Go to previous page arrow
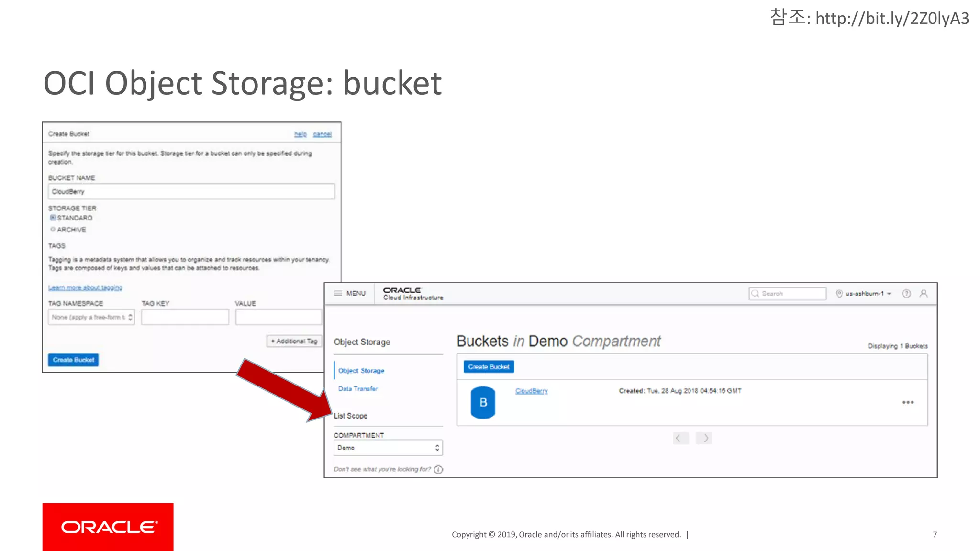 click(x=681, y=438)
